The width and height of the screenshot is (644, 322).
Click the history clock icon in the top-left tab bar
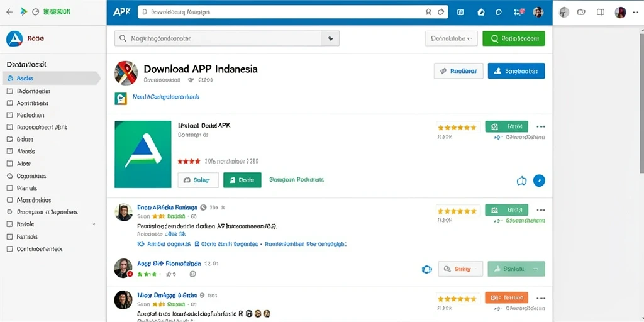pos(36,12)
